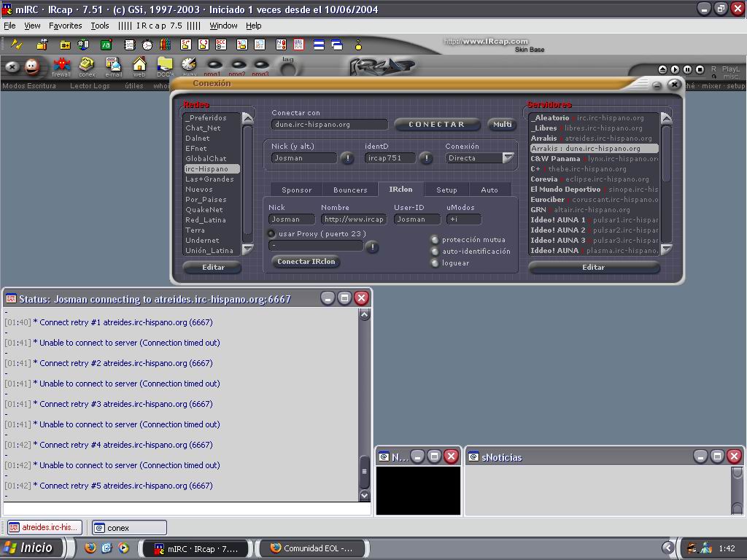Screen dimensions: 747x560
Task: Click the away clock icon
Action: (189, 66)
